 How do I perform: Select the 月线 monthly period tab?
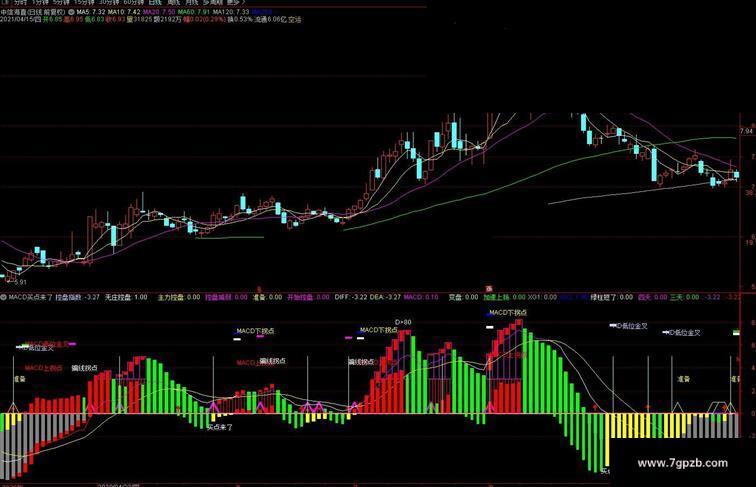point(191,2)
